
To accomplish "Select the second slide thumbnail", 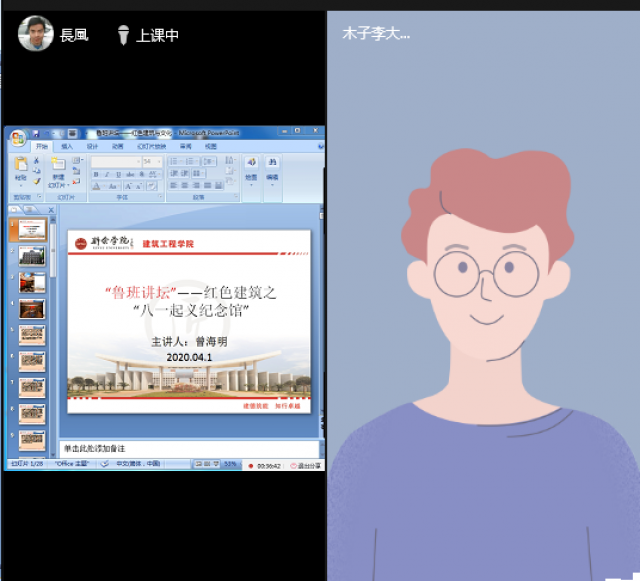I will pos(33,255).
